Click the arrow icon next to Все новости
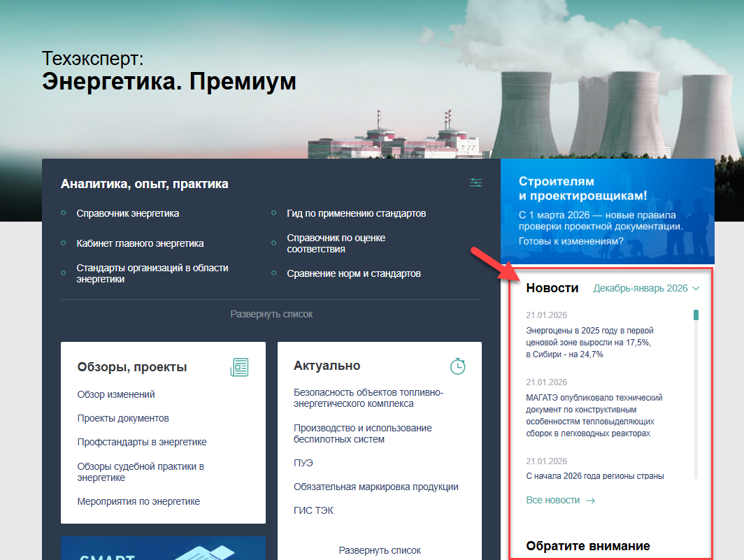This screenshot has height=560, width=744. (590, 501)
